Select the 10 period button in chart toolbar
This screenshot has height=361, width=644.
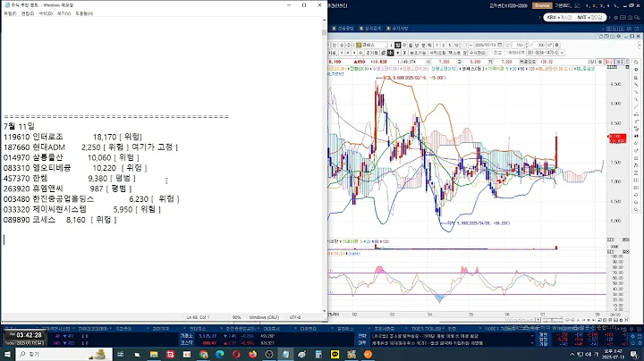coord(456,45)
